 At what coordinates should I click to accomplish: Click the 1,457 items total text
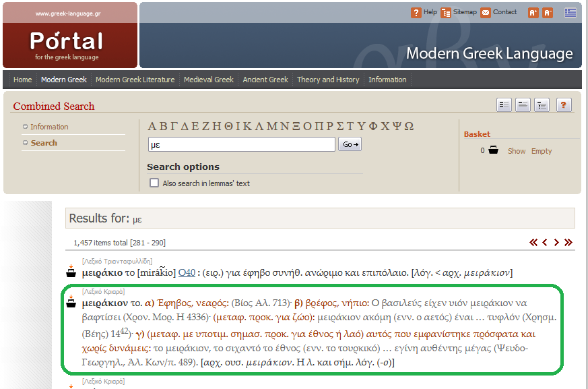[x=100, y=243]
